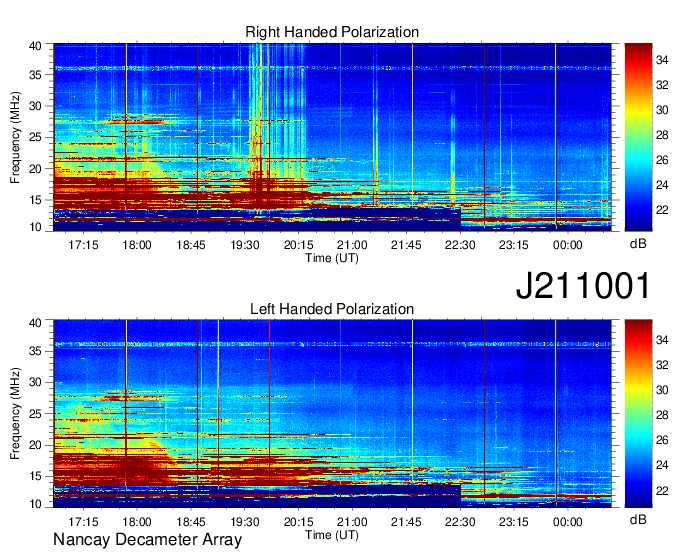The width and height of the screenshot is (680, 552).
Task: Click the "Nancay Decameter Array" caption
Action: tap(147, 540)
